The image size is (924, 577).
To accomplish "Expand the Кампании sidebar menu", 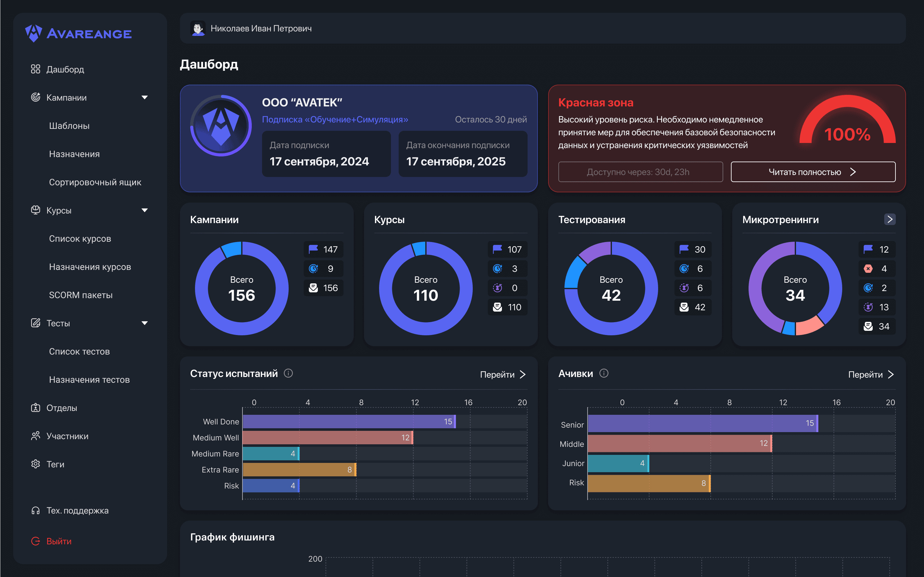I will pos(145,97).
